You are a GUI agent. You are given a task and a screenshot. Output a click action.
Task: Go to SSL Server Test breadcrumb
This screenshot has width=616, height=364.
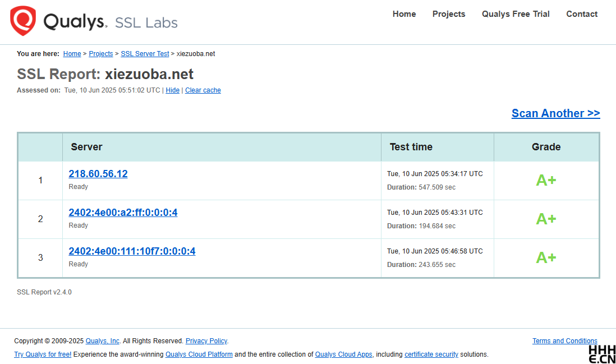click(145, 54)
